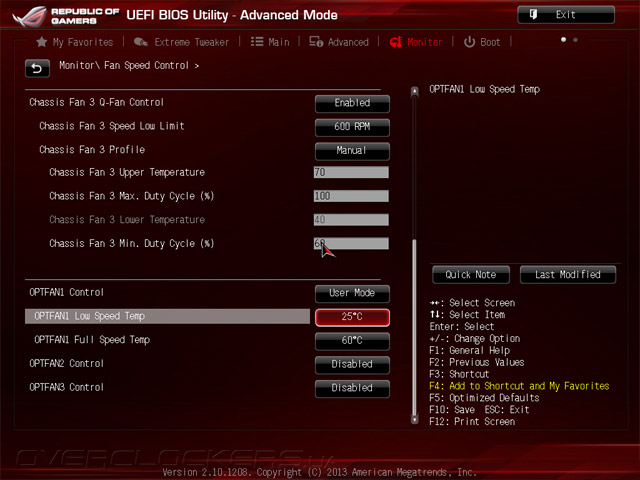Click the vertical scrollbar thumb
Viewport: 640px width, 480px height.
414,327
